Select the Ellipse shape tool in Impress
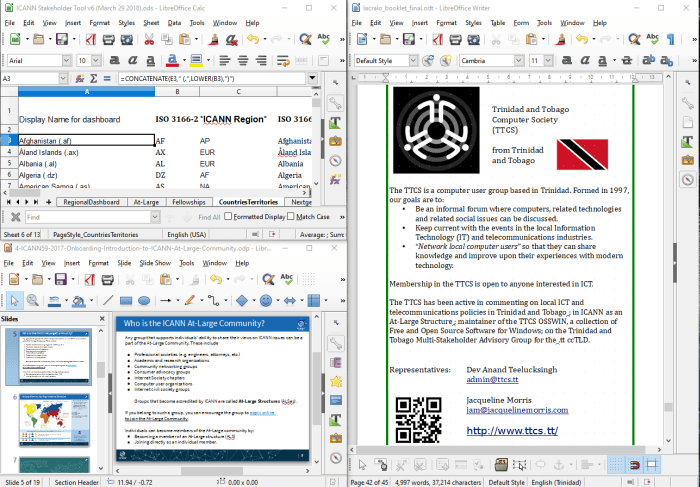The width and height of the screenshot is (700, 487). tap(143, 300)
